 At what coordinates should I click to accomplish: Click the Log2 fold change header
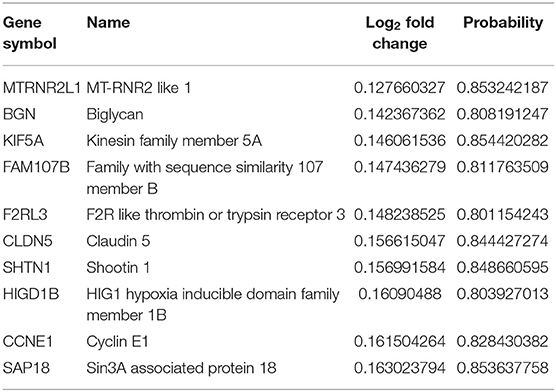point(400,33)
